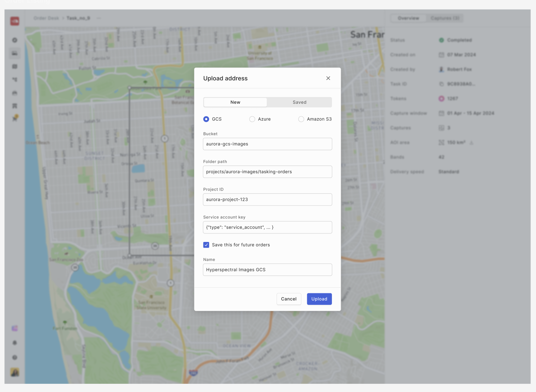Switch to the New tab
Image resolution: width=536 pixels, height=392 pixels.
(235, 102)
